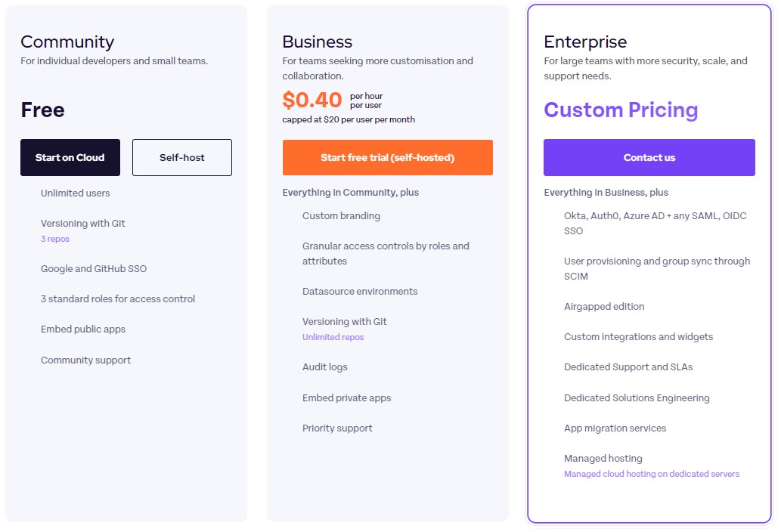Viewport: 781px width, 532px height.
Task: Choose the Self-host option
Action: pos(181,157)
